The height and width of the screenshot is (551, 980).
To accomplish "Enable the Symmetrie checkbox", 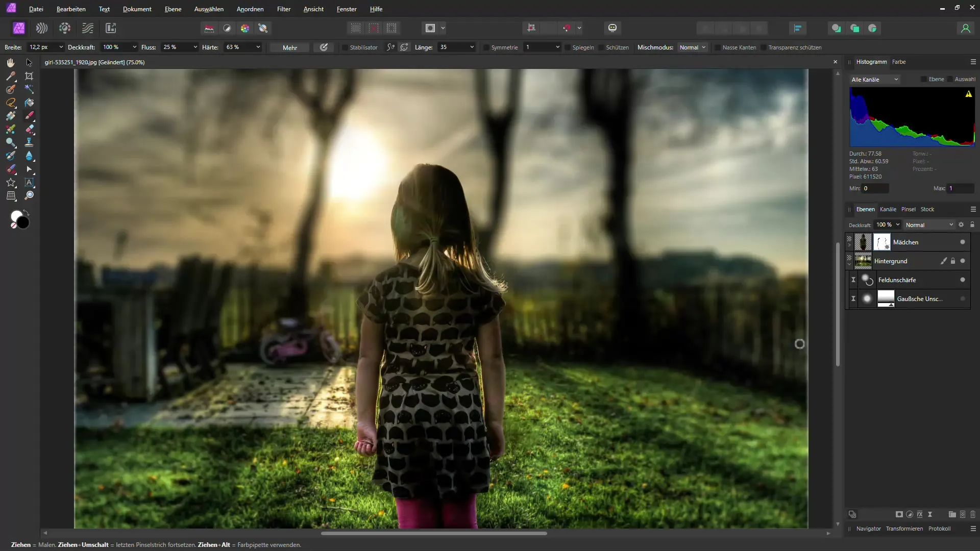I will click(486, 47).
